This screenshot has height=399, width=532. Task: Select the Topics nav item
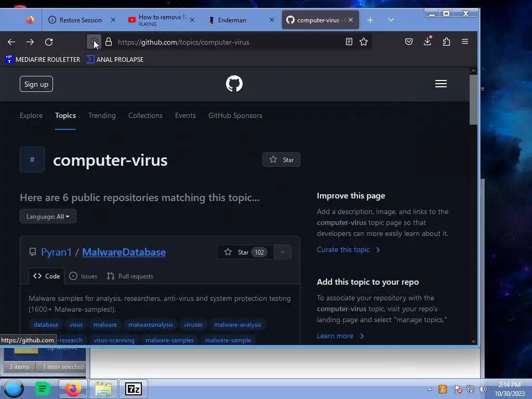pos(65,115)
